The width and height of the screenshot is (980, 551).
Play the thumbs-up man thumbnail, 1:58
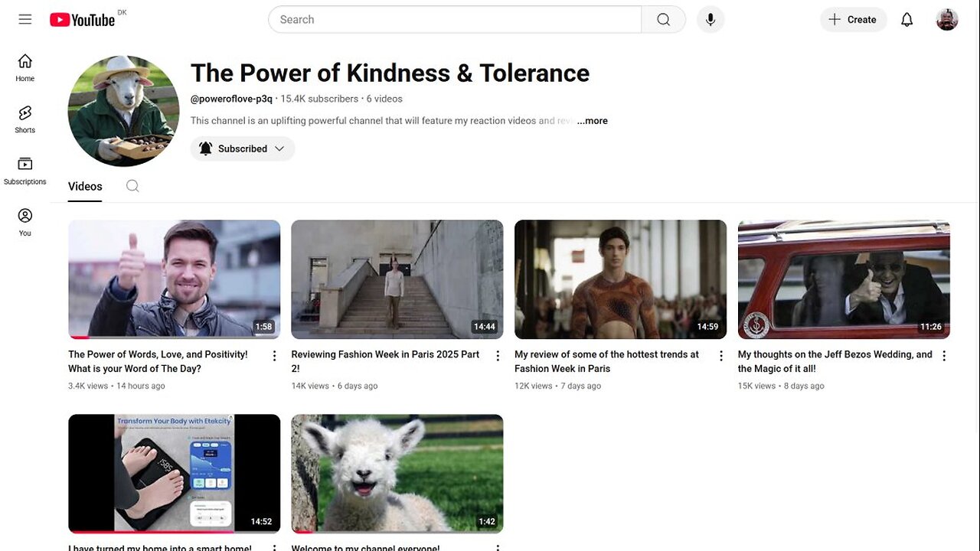(x=175, y=279)
